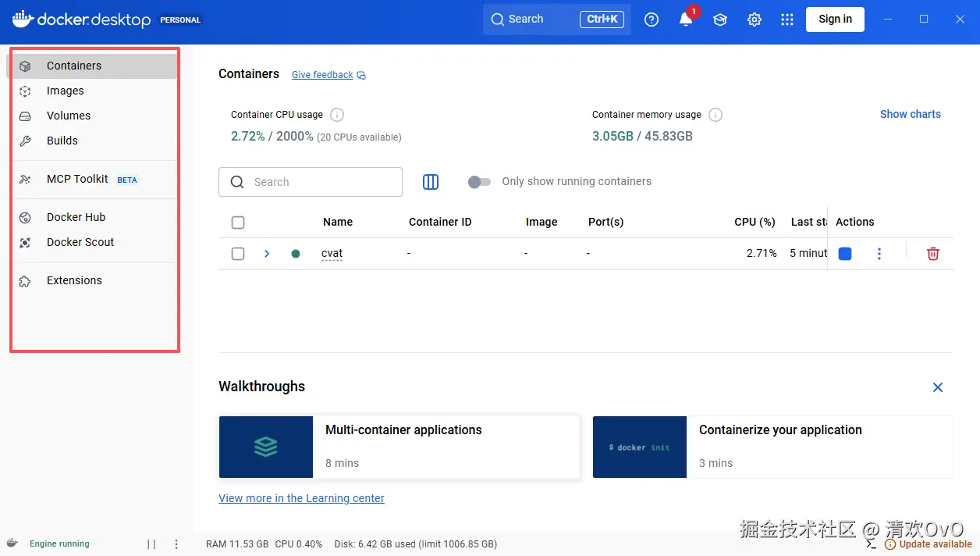Click the PERSONAL plan badge
The image size is (980, 556).
[x=180, y=20]
